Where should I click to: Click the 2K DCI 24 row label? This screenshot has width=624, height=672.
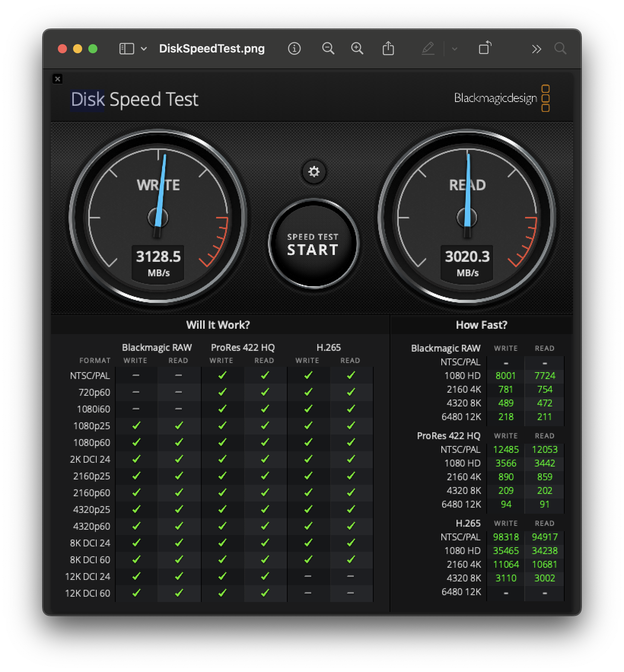(x=90, y=459)
